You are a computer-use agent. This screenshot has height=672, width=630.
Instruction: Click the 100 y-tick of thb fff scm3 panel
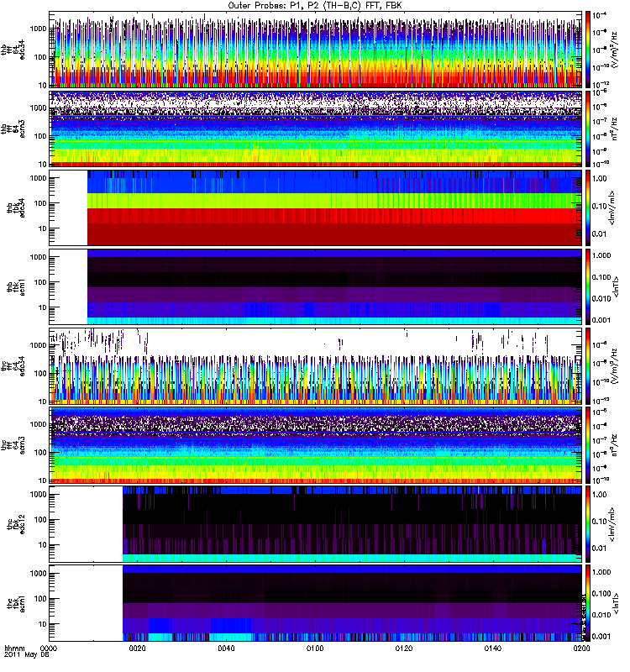[x=40, y=136]
